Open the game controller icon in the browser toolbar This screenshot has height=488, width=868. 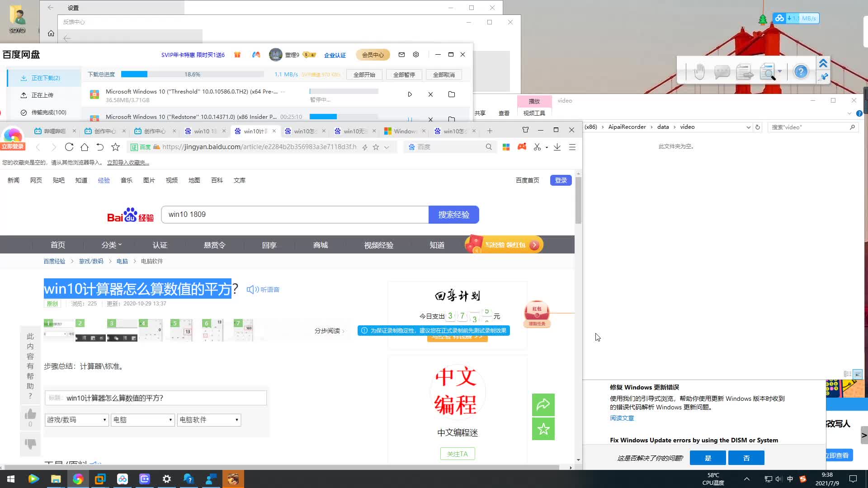coord(522,147)
